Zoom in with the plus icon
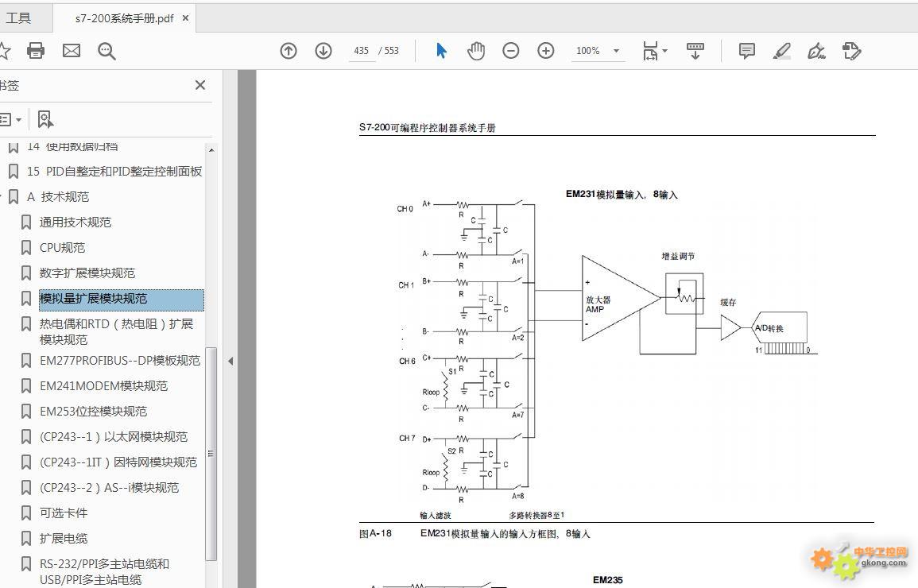This screenshot has width=918, height=588. [x=546, y=51]
